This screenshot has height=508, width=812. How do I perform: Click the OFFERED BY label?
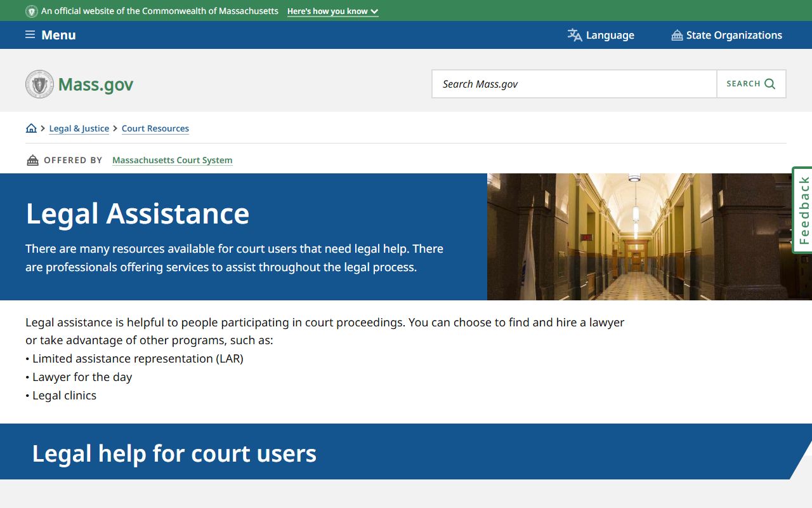73,160
